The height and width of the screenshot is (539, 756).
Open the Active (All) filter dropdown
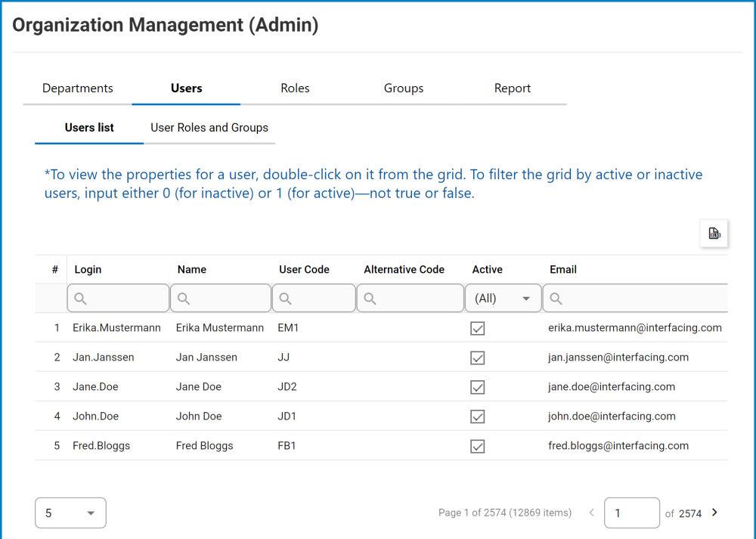[x=503, y=299]
